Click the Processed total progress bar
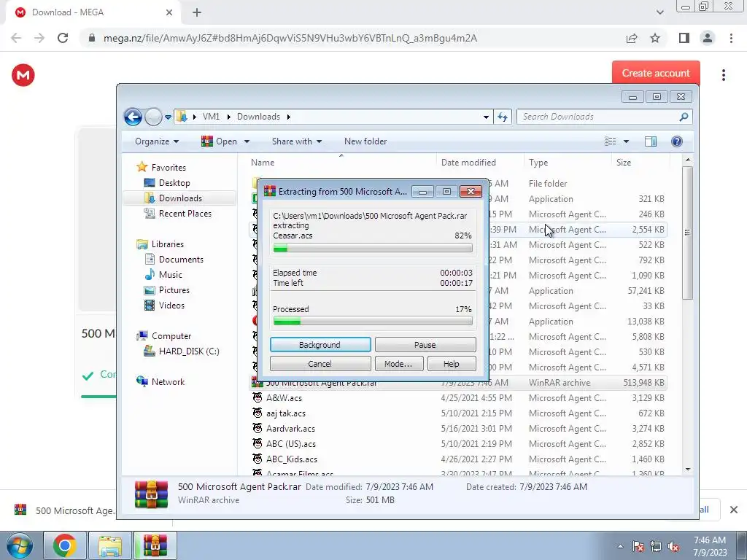The width and height of the screenshot is (747, 560). (x=373, y=322)
